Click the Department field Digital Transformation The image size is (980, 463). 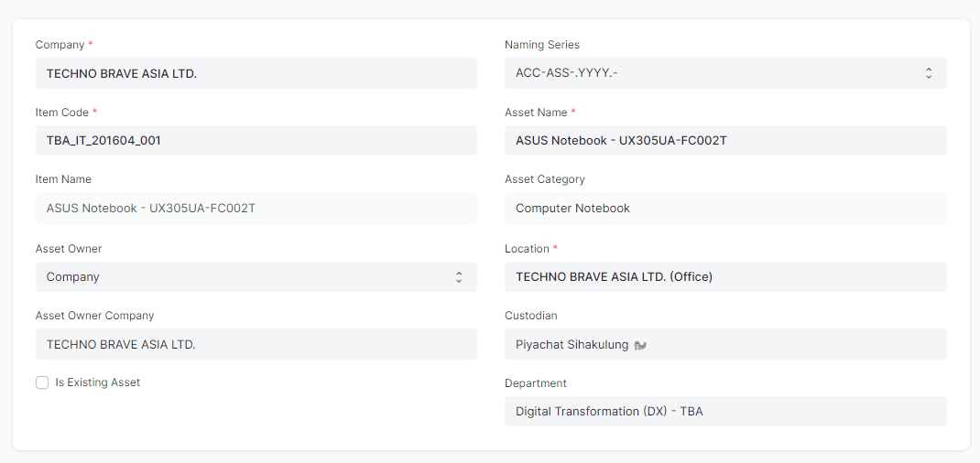(725, 411)
